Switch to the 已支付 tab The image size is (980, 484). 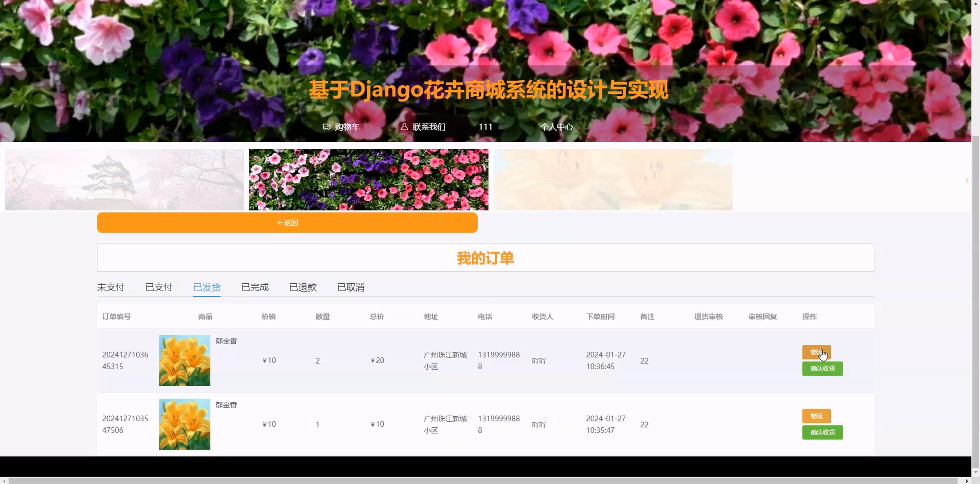(x=159, y=287)
